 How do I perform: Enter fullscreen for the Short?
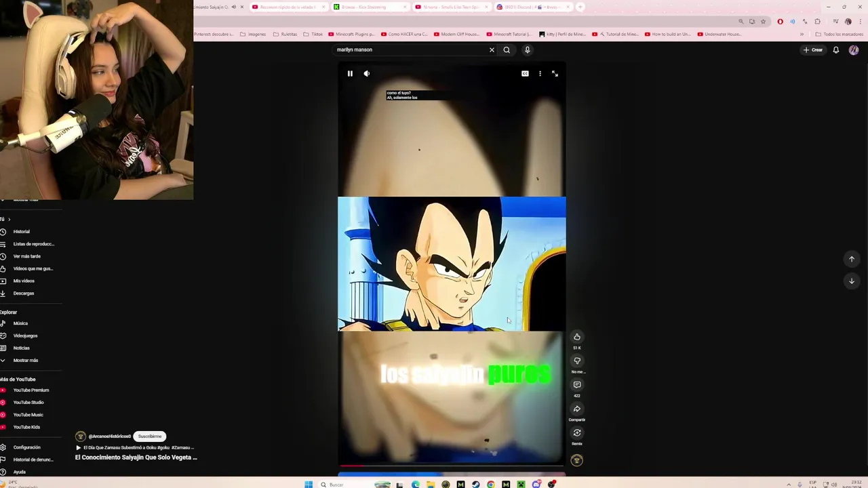pos(555,73)
